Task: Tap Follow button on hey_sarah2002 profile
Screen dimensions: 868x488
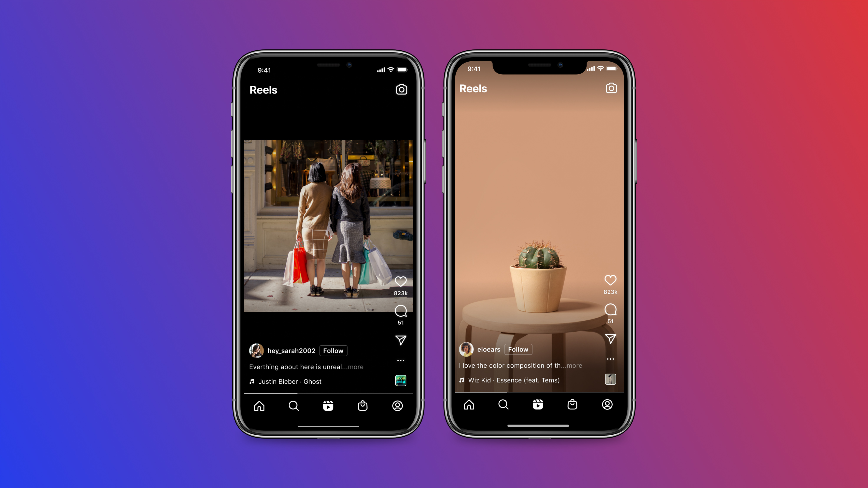Action: point(332,350)
